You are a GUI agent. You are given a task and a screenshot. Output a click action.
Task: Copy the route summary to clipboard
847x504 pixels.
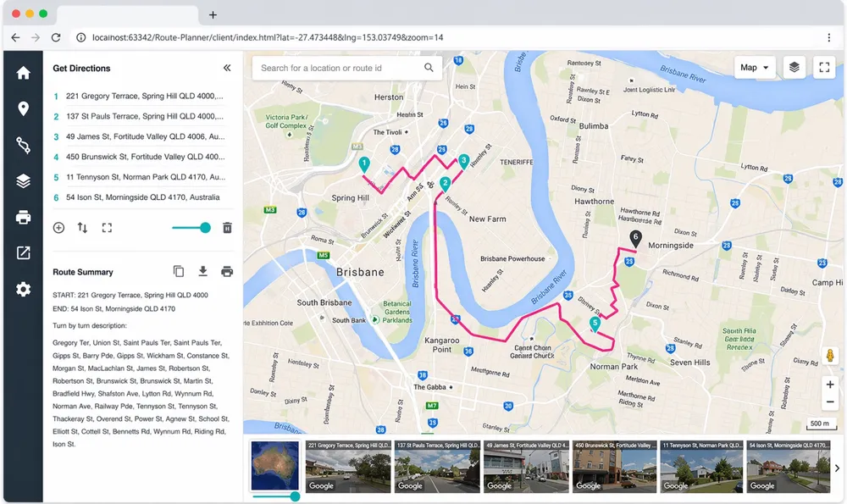click(x=179, y=272)
